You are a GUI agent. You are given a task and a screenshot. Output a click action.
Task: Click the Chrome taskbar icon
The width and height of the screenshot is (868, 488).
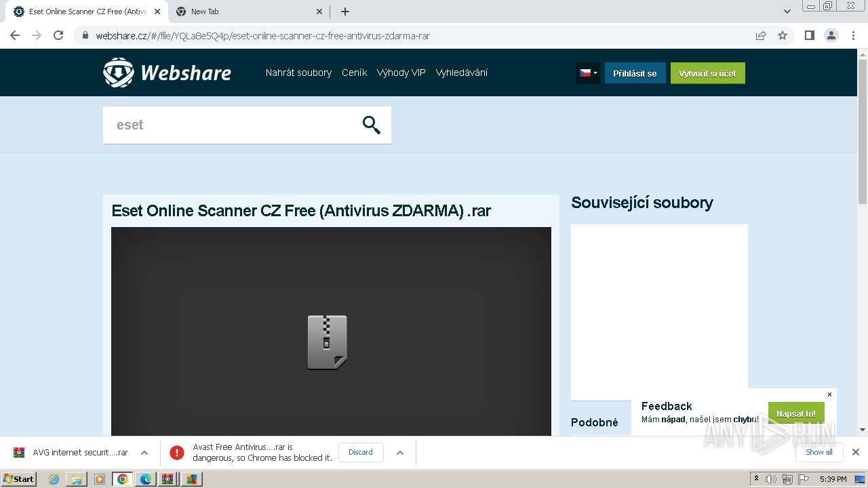pos(123,479)
